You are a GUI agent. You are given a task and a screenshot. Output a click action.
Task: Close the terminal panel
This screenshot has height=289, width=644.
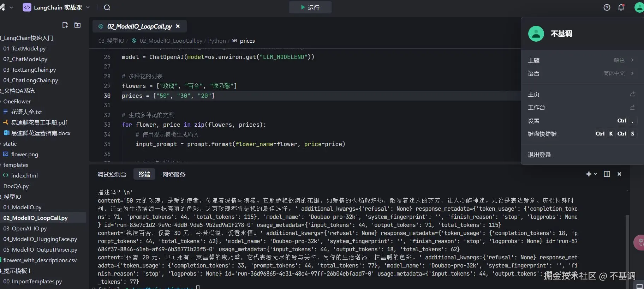[619, 174]
